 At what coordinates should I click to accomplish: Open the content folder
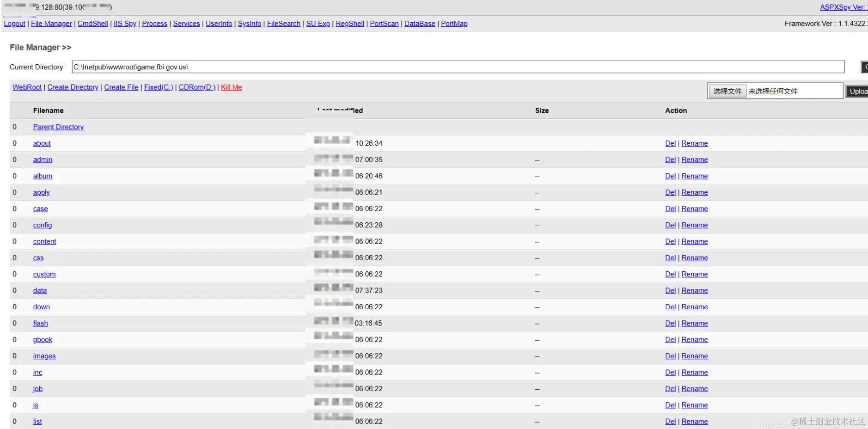tap(44, 241)
